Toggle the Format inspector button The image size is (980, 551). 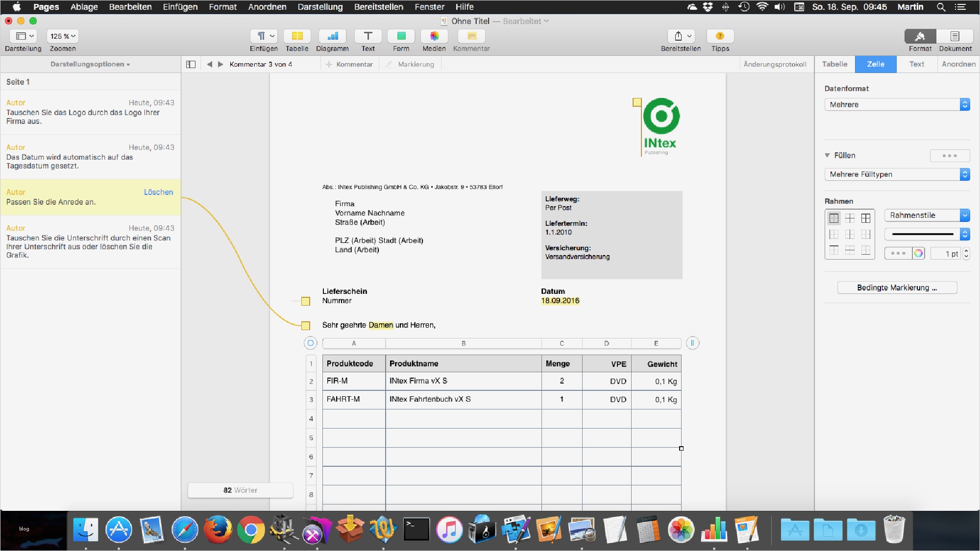[920, 36]
